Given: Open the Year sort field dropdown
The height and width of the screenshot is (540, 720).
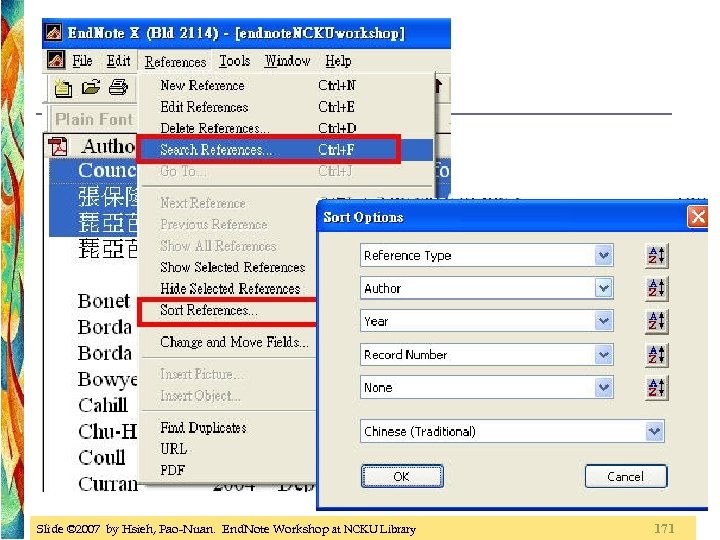Looking at the screenshot, I should coord(603,321).
